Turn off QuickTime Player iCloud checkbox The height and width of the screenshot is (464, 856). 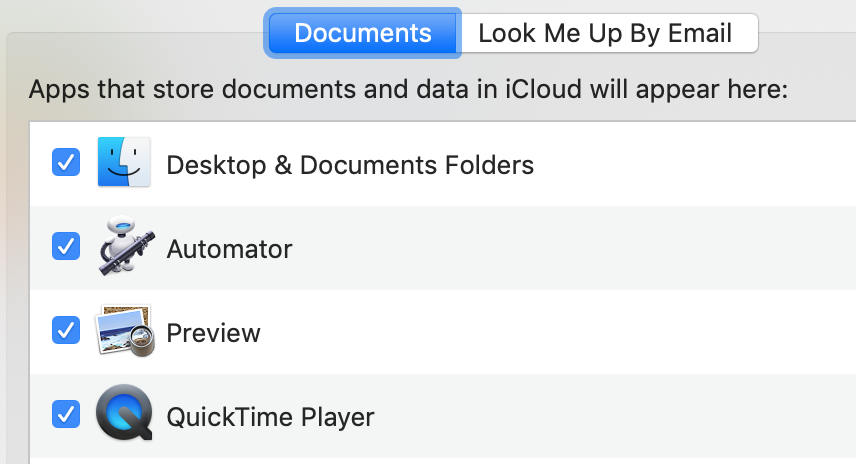[66, 413]
